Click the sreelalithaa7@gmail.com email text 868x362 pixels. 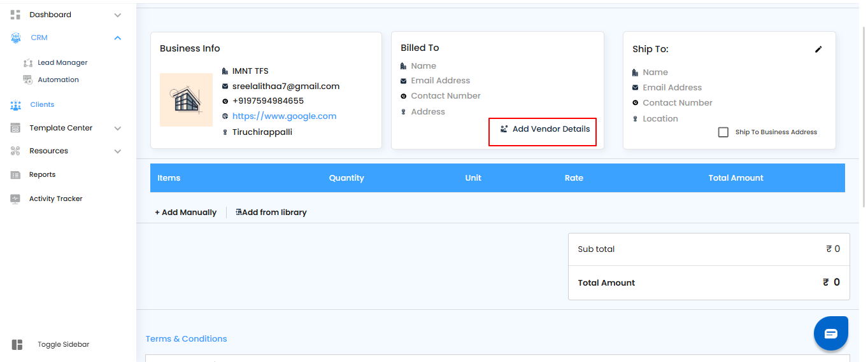coord(286,87)
